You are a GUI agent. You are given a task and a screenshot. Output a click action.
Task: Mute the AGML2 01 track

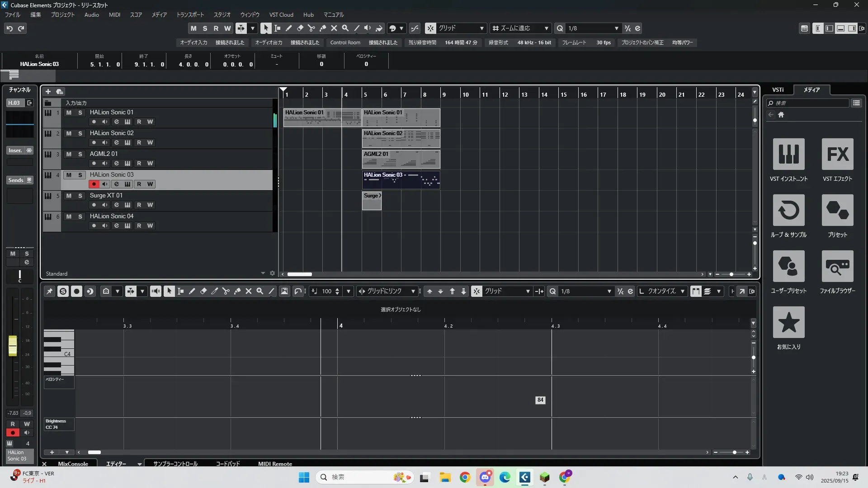pyautogui.click(x=69, y=154)
